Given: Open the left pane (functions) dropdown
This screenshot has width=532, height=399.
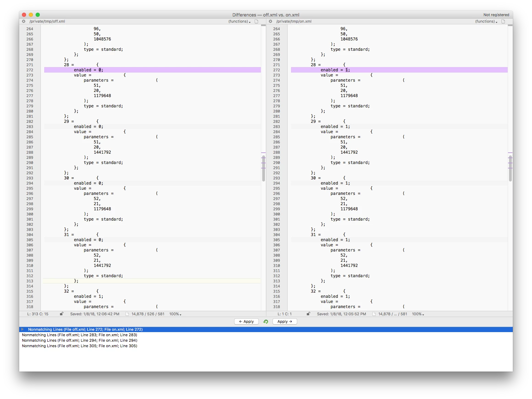Looking at the screenshot, I should pos(239,21).
